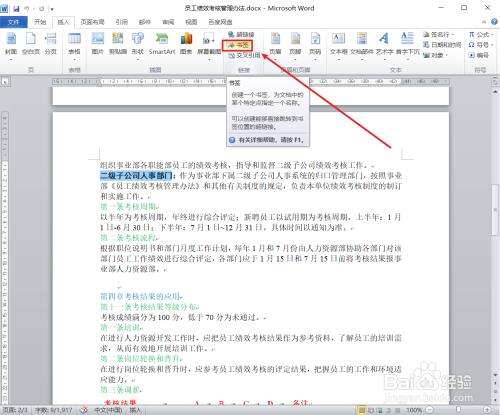Open the signature line (签名行) button
The width and height of the screenshot is (500, 415).
tap(440, 34)
